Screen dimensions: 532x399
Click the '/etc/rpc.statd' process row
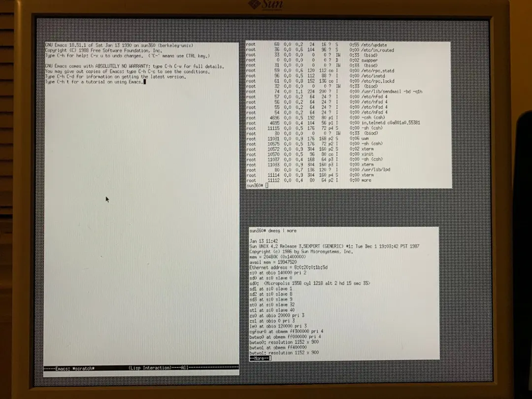click(x=320, y=70)
